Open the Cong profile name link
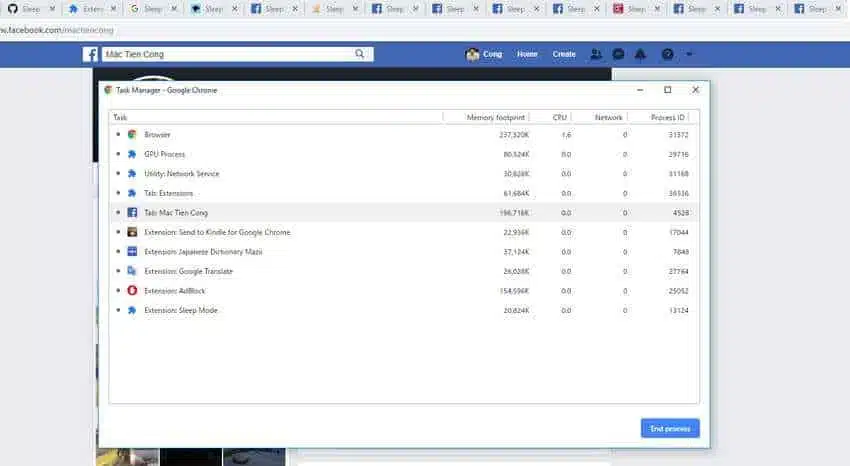This screenshot has height=466, width=850. pos(492,54)
